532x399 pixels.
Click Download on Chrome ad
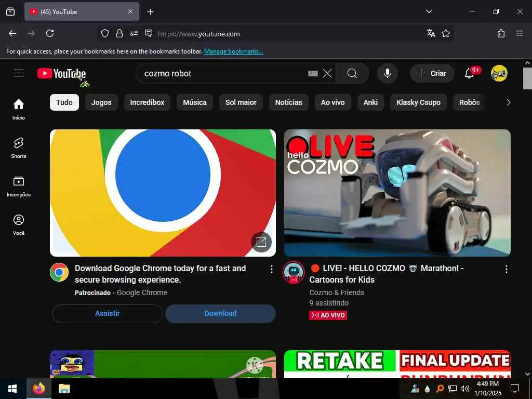click(220, 313)
